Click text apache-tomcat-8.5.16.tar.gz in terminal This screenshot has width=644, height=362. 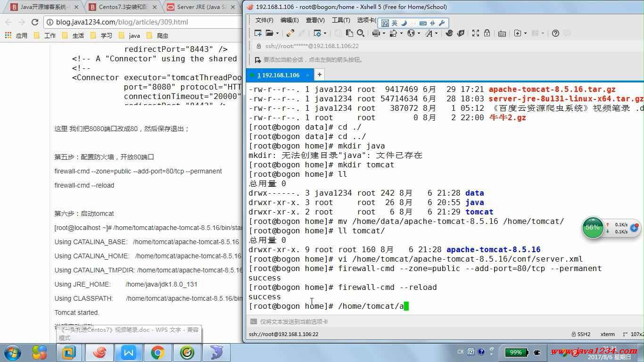[552, 89]
